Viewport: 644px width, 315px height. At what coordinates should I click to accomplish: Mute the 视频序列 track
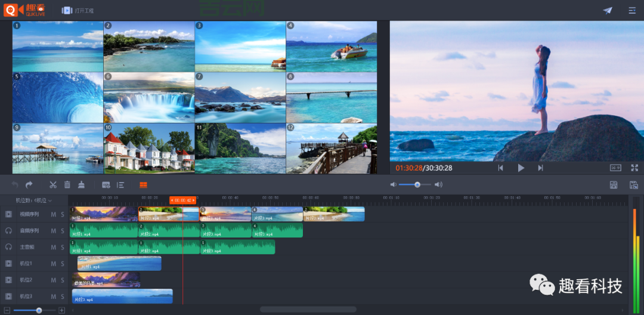tap(53, 214)
